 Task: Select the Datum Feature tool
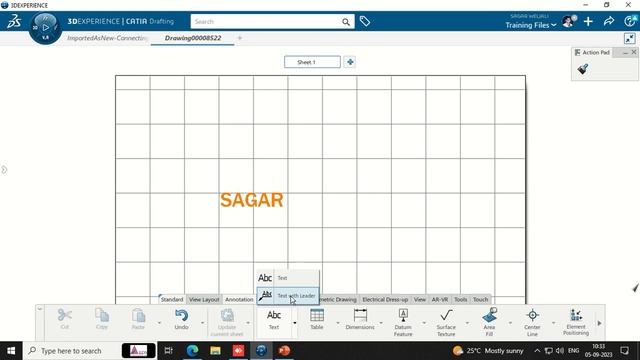403,322
